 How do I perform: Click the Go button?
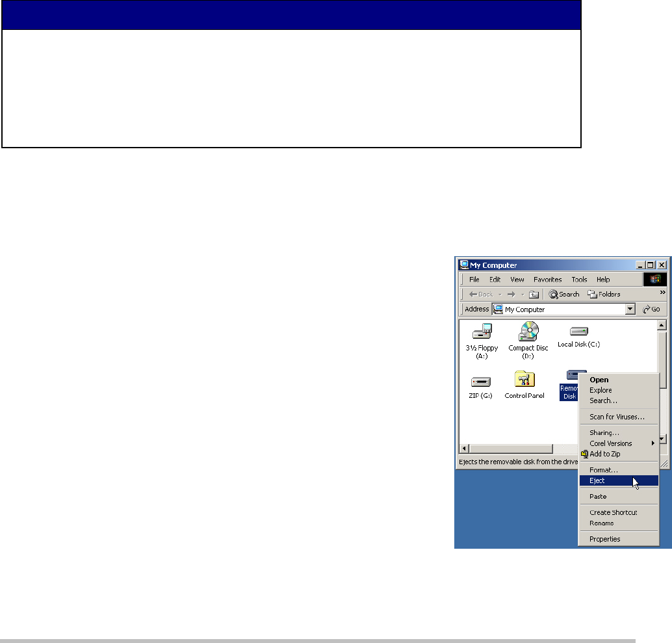(x=651, y=309)
